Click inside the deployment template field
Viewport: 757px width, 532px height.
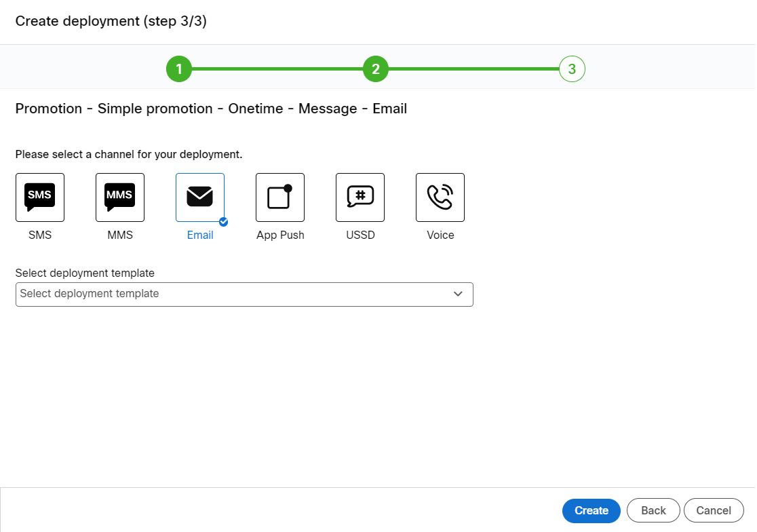203,294
